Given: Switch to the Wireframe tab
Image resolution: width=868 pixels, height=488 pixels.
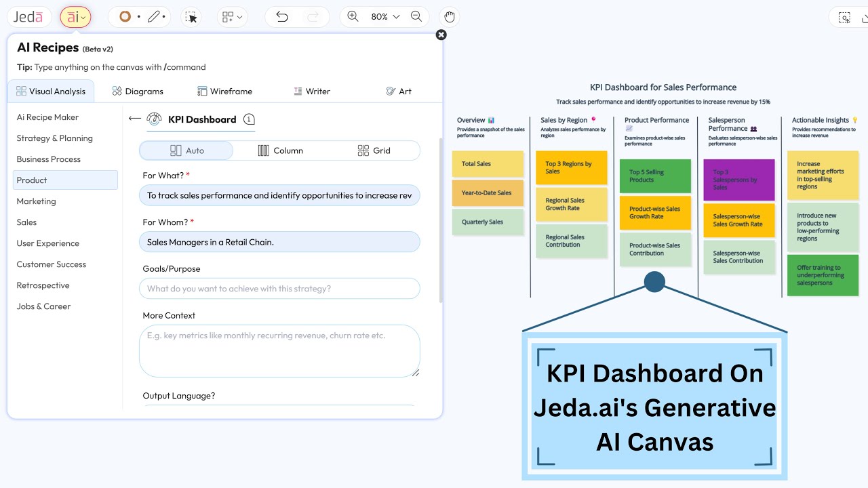Looking at the screenshot, I should point(224,91).
